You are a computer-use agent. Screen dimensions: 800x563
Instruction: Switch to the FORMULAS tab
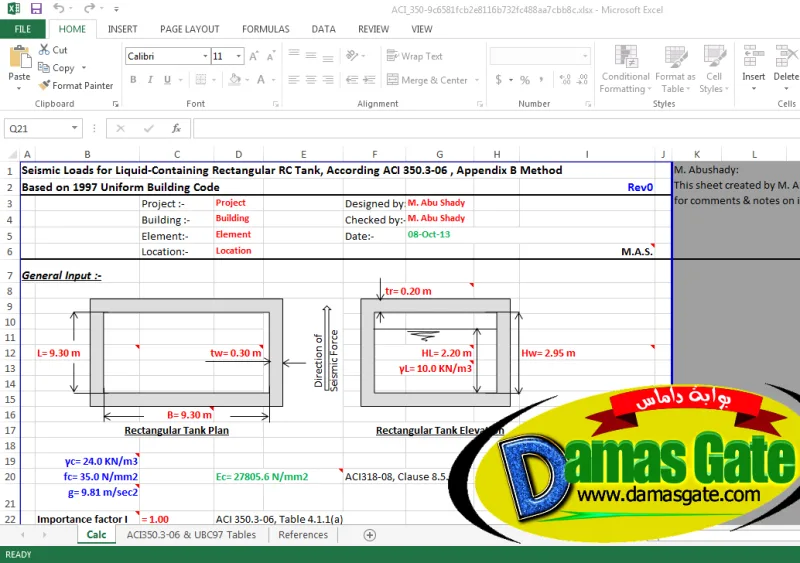(x=266, y=29)
